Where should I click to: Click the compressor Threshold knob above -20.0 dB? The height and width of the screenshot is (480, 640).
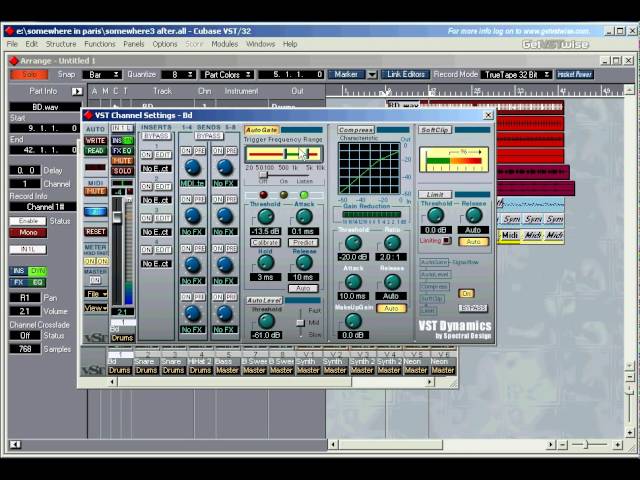pyautogui.click(x=353, y=243)
